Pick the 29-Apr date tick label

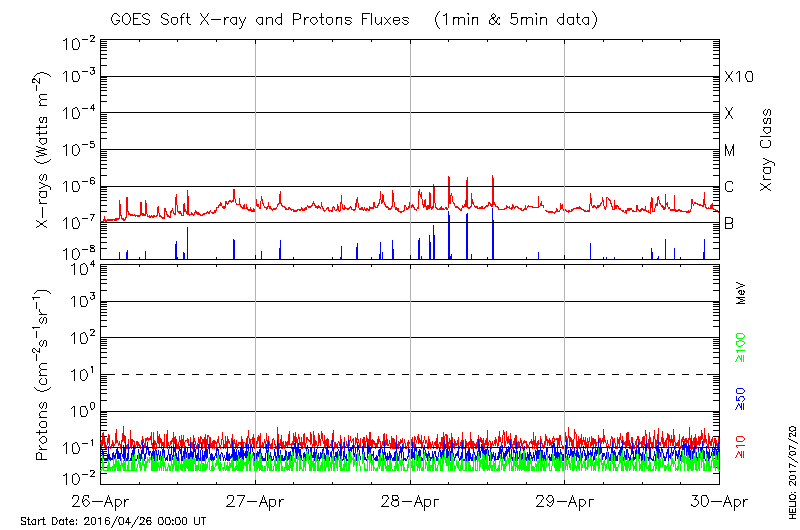(x=565, y=502)
